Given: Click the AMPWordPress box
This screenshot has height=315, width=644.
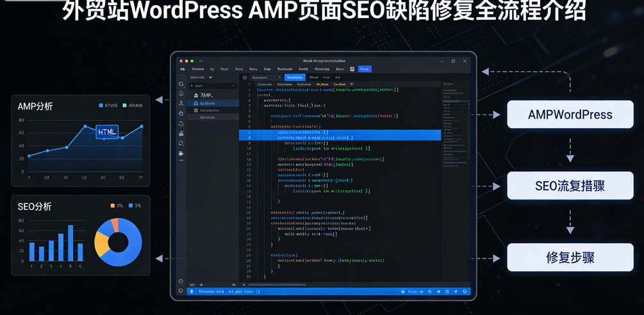Looking at the screenshot, I should tap(570, 115).
